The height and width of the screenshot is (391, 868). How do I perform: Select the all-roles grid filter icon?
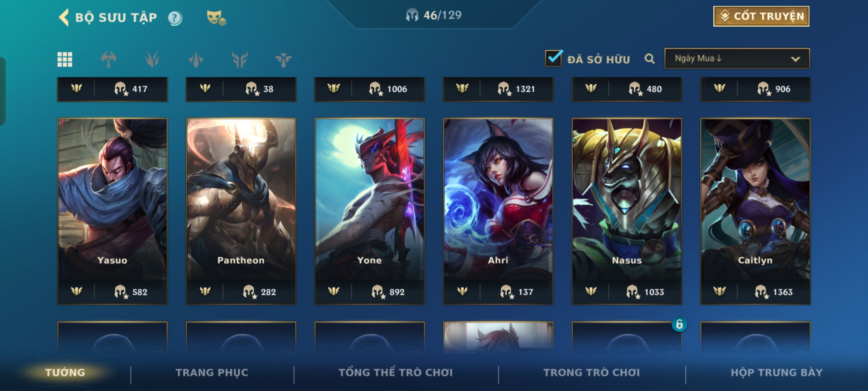pos(65,59)
